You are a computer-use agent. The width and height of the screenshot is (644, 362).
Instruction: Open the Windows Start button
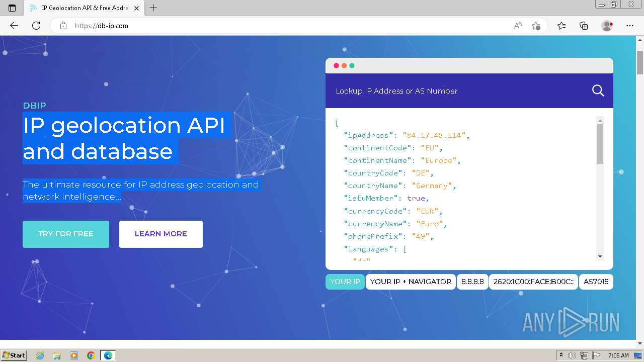pos(14,355)
